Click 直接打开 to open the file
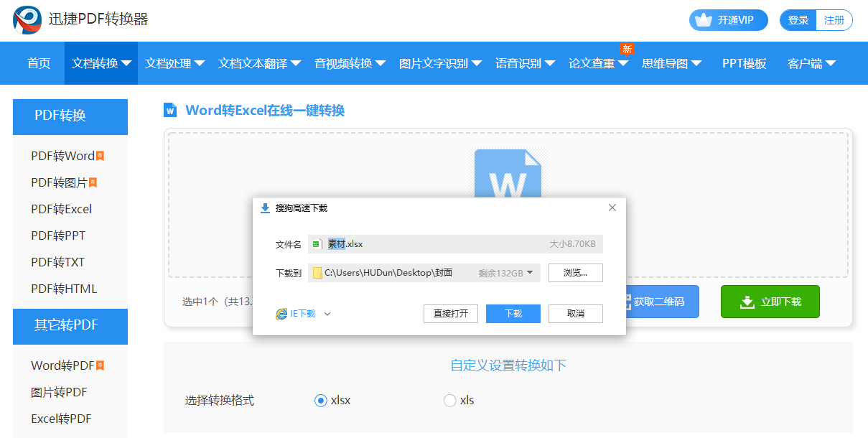 (450, 314)
